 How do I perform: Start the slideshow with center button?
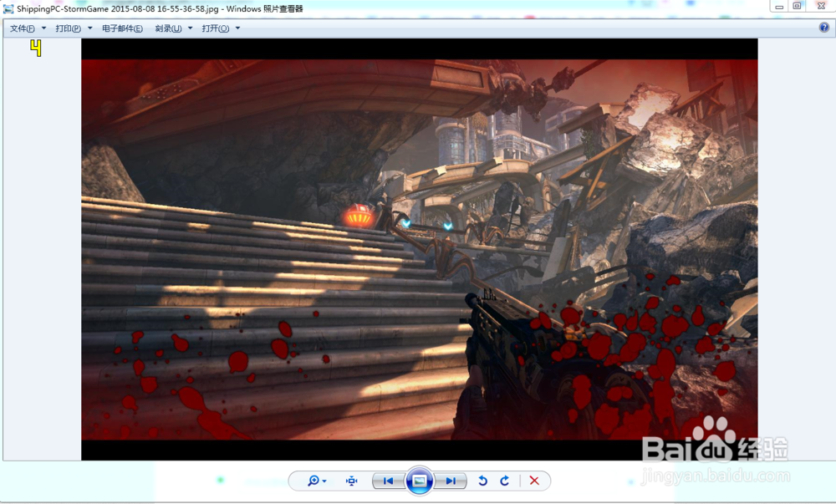click(x=419, y=481)
